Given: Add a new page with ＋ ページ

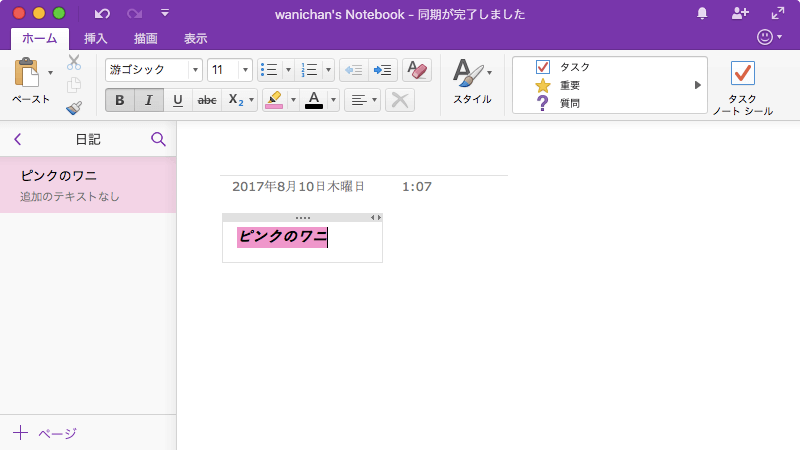Looking at the screenshot, I should click(x=45, y=433).
